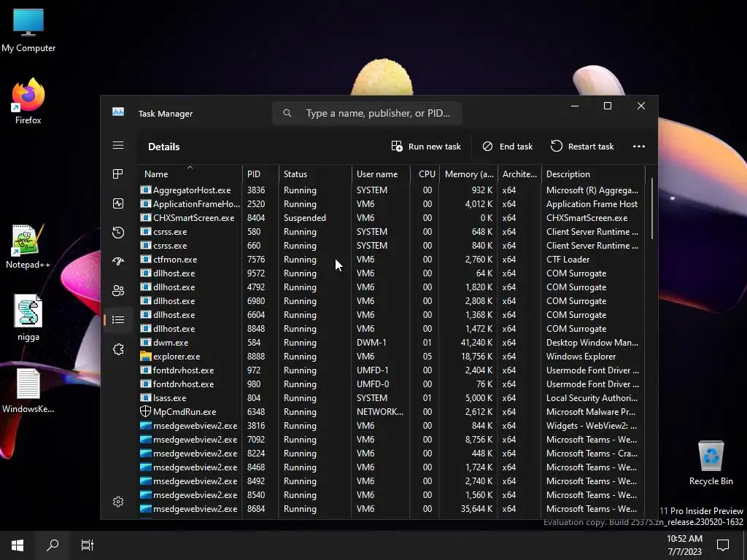Select csrss.exe with PID 660

(x=392, y=245)
